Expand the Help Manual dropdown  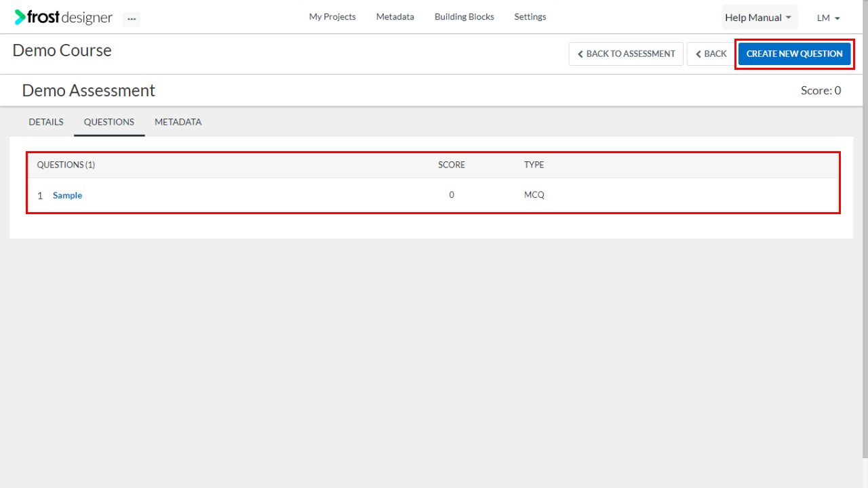759,18
